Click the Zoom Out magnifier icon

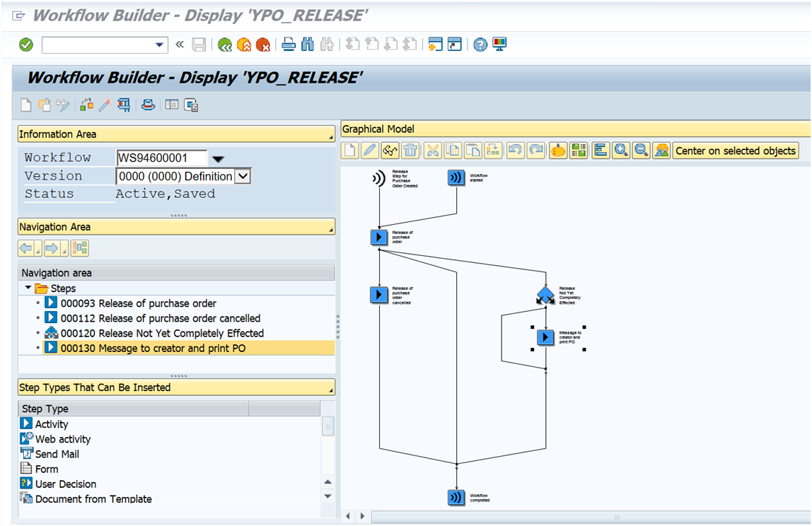coord(640,151)
